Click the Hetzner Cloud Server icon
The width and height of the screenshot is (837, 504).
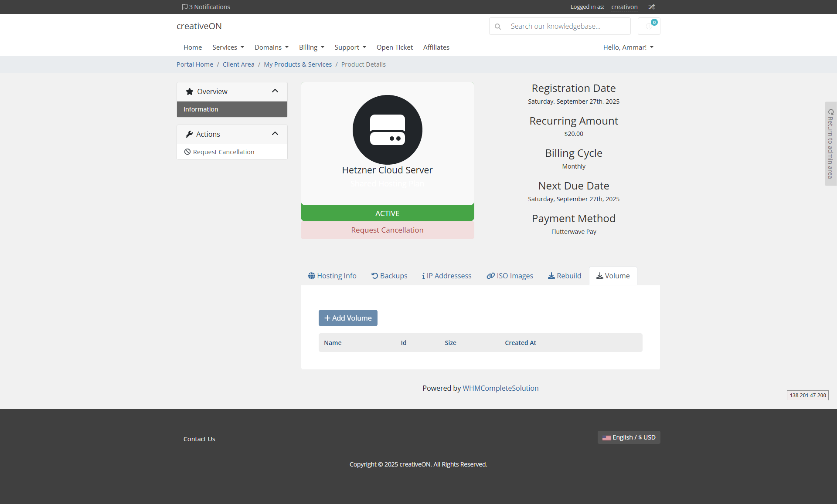(x=387, y=130)
